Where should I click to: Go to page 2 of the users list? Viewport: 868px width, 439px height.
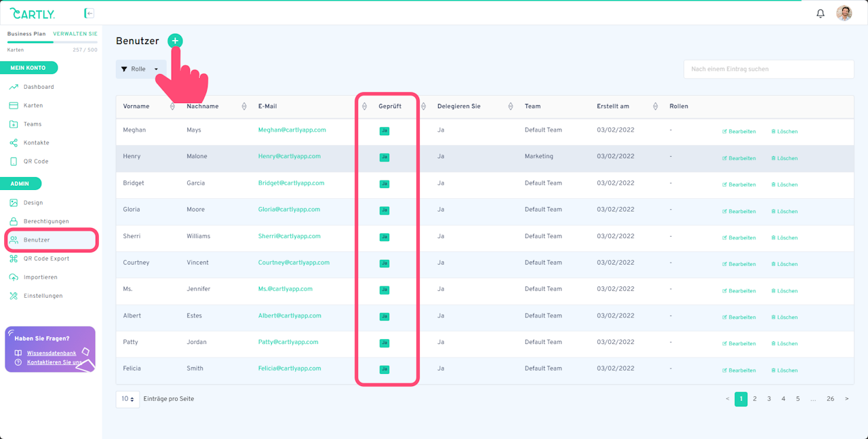point(755,399)
